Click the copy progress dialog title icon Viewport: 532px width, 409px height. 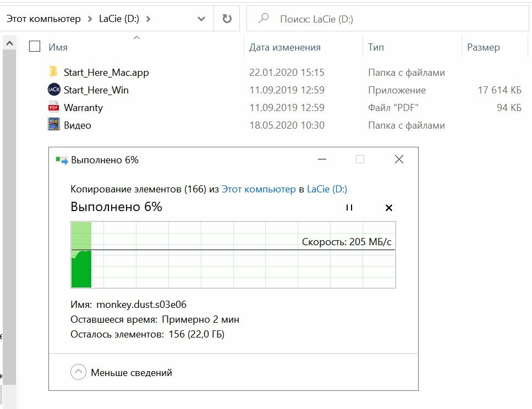(x=62, y=160)
